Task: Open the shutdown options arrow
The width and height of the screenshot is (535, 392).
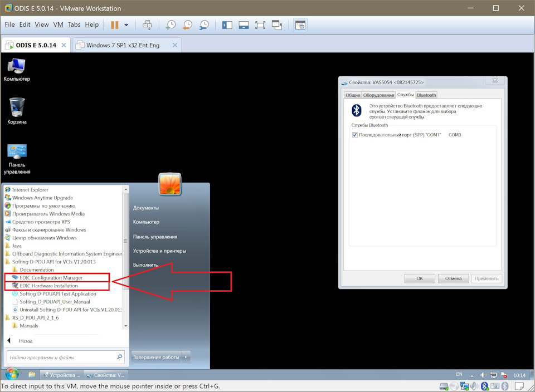Action: pyautogui.click(x=186, y=357)
